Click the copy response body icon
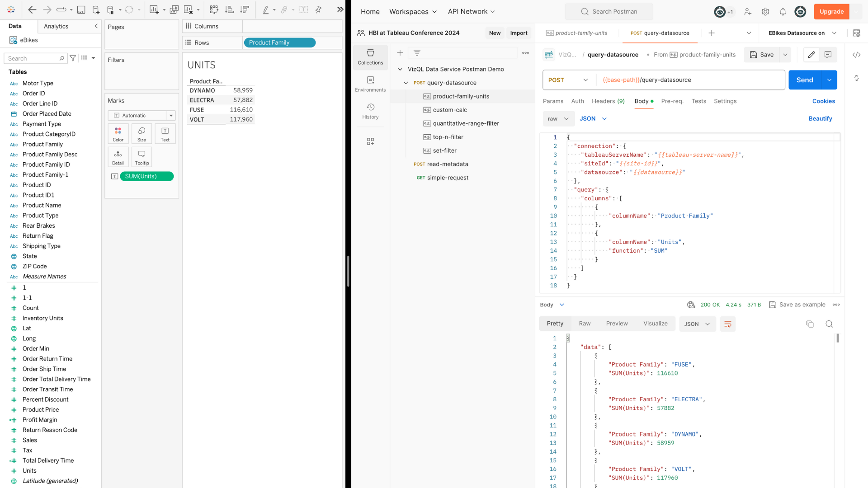Screen dimensions: 868x488 click(x=810, y=324)
